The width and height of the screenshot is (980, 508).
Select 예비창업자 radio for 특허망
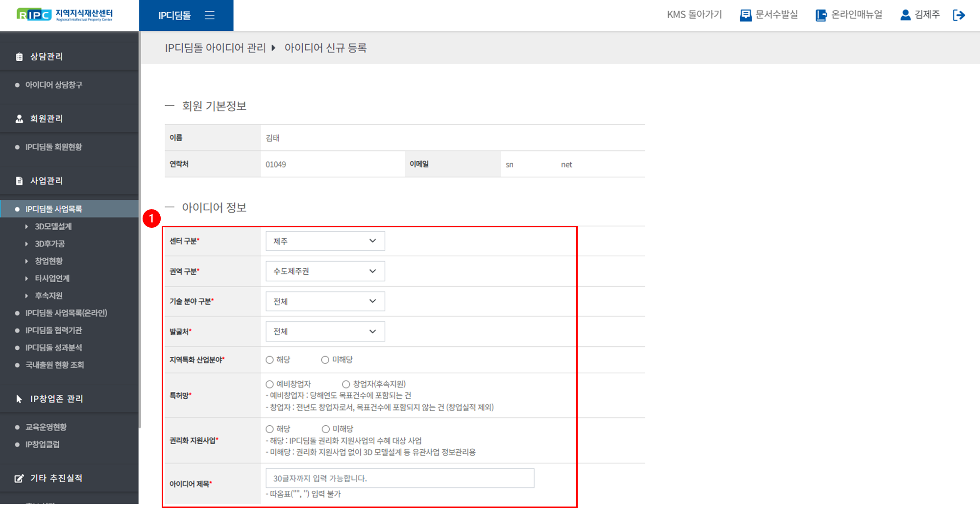pos(269,385)
